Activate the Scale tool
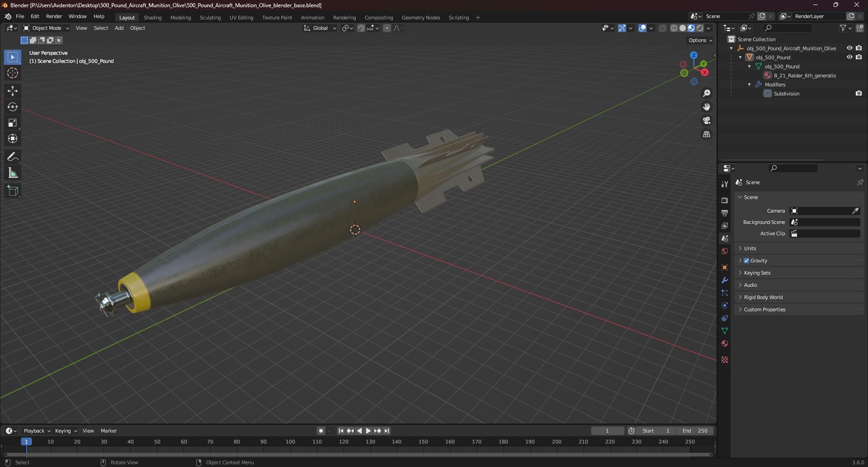Screen dimensions: 868x467 pos(13,123)
